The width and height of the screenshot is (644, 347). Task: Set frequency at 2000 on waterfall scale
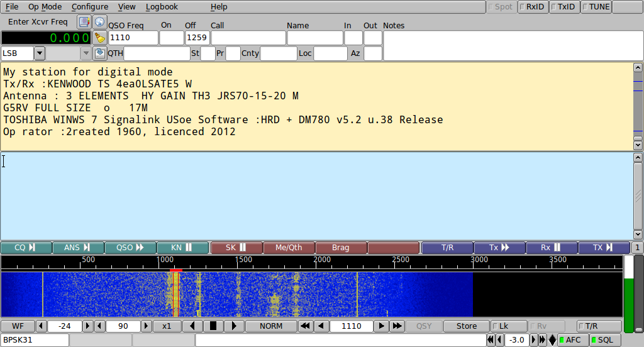click(322, 260)
